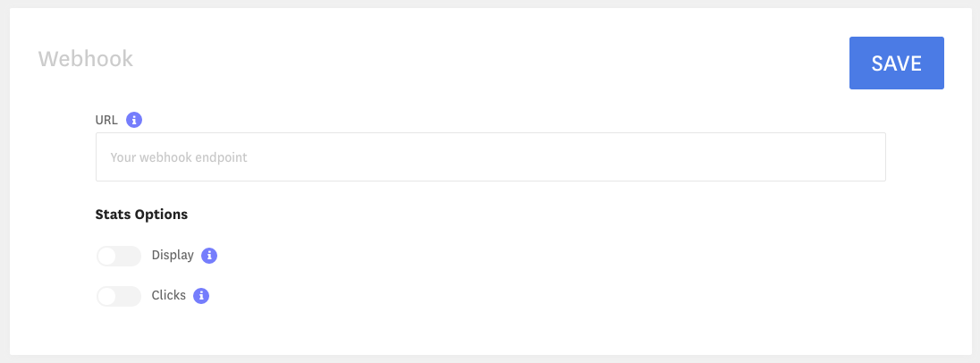980x363 pixels.
Task: Tap the purple "i" icon after URL label
Action: pos(134,120)
